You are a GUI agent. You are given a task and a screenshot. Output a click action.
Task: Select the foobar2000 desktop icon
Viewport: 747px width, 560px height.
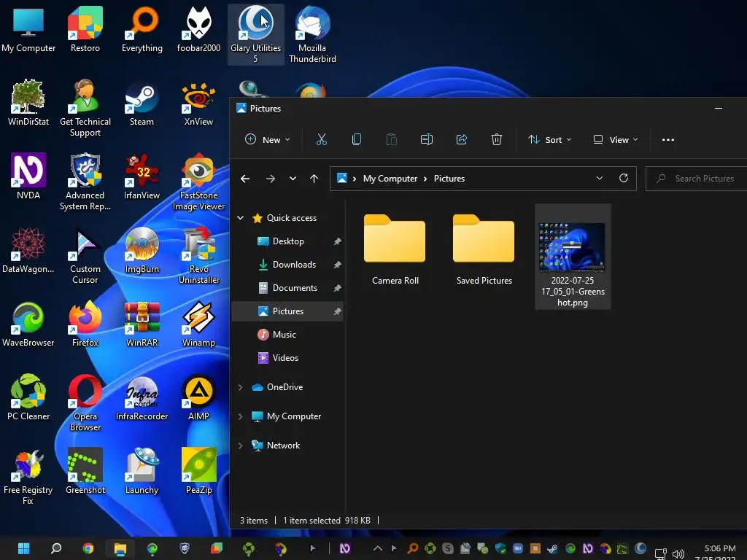pyautogui.click(x=198, y=29)
